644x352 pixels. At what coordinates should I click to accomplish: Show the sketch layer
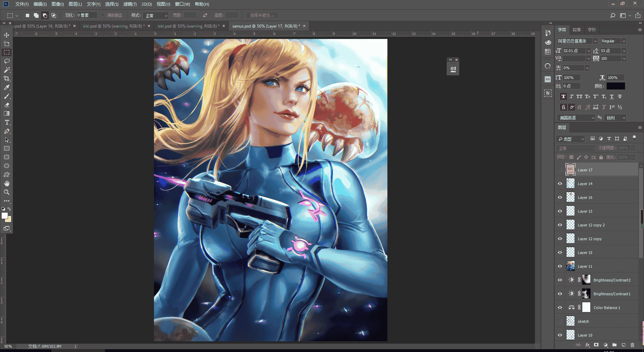[560, 321]
